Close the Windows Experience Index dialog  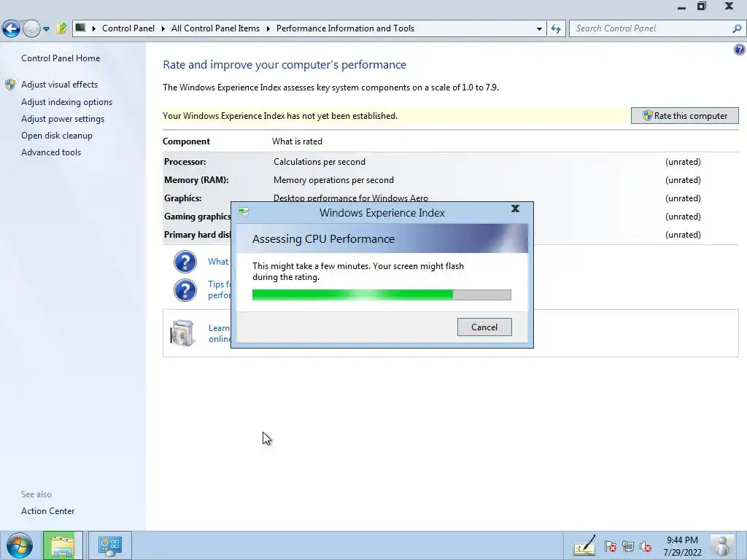click(x=515, y=209)
